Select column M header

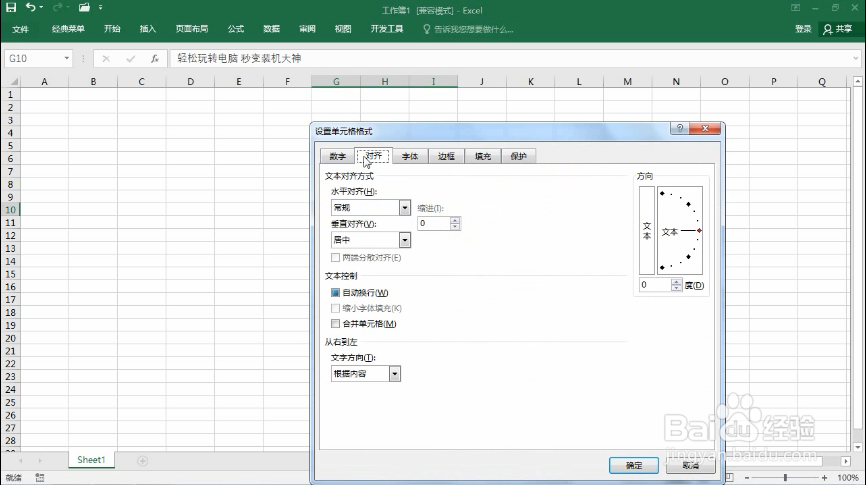click(627, 82)
